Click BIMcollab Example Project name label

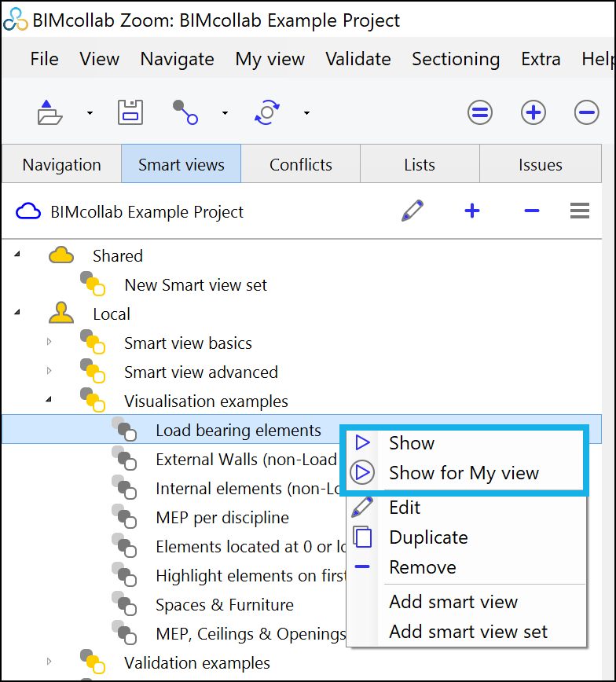[147, 212]
